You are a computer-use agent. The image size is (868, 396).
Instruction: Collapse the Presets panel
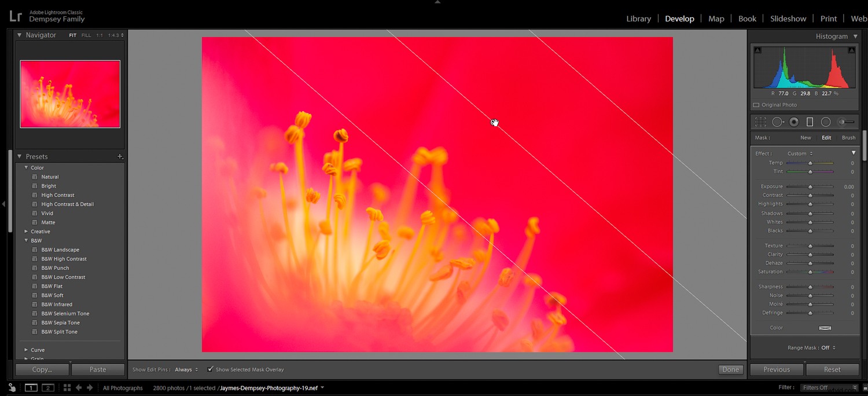pos(20,156)
